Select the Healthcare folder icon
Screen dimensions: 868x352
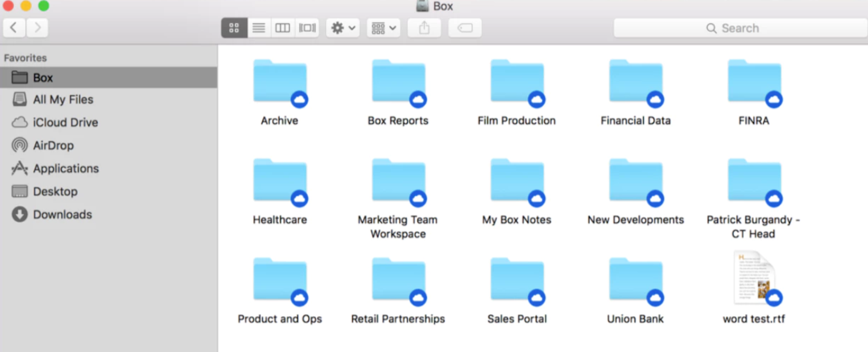click(x=280, y=182)
